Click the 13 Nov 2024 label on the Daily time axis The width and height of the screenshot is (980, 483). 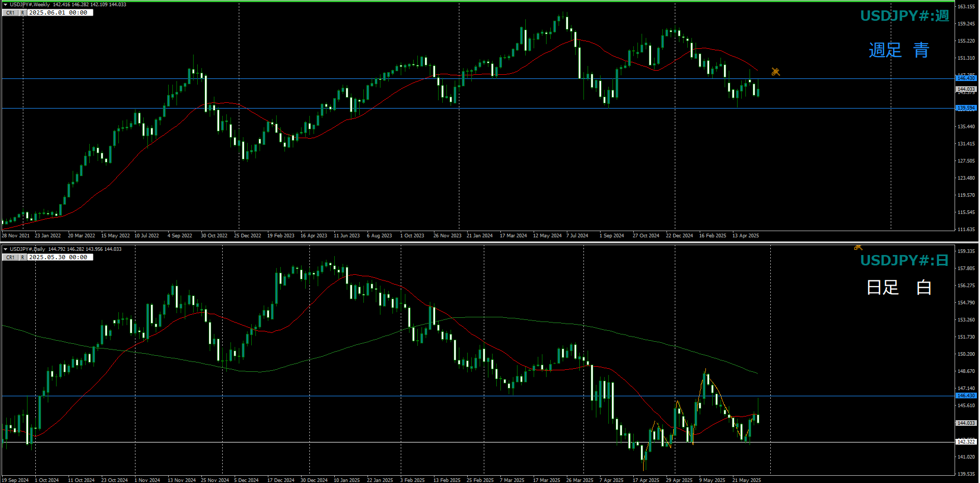click(x=182, y=480)
